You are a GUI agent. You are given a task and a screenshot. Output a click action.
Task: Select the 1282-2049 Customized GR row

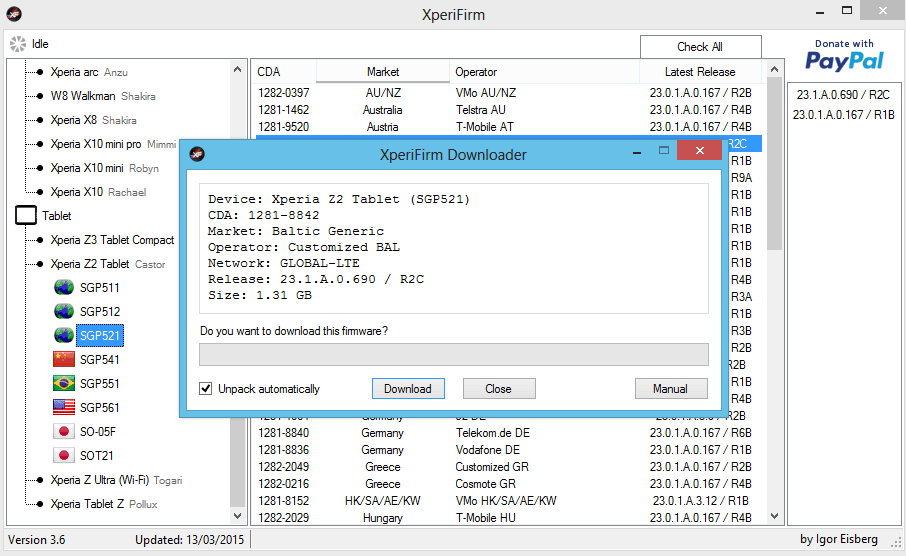(507, 466)
